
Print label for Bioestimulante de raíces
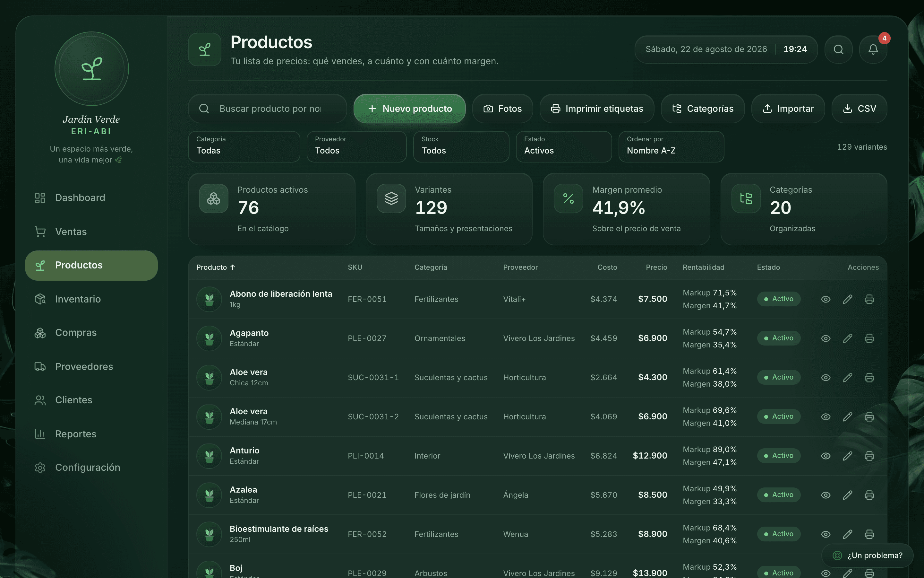pos(869,534)
